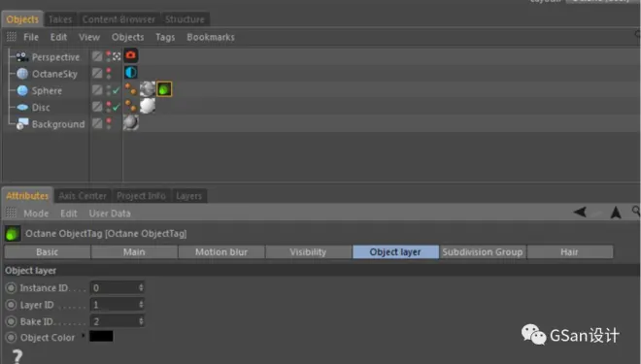
Task: Toggle the Instance ID animation circle
Action: [x=11, y=288]
